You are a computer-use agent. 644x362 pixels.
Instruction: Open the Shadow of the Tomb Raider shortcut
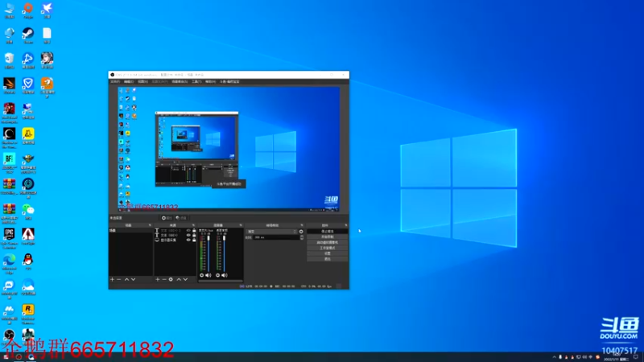(x=9, y=138)
